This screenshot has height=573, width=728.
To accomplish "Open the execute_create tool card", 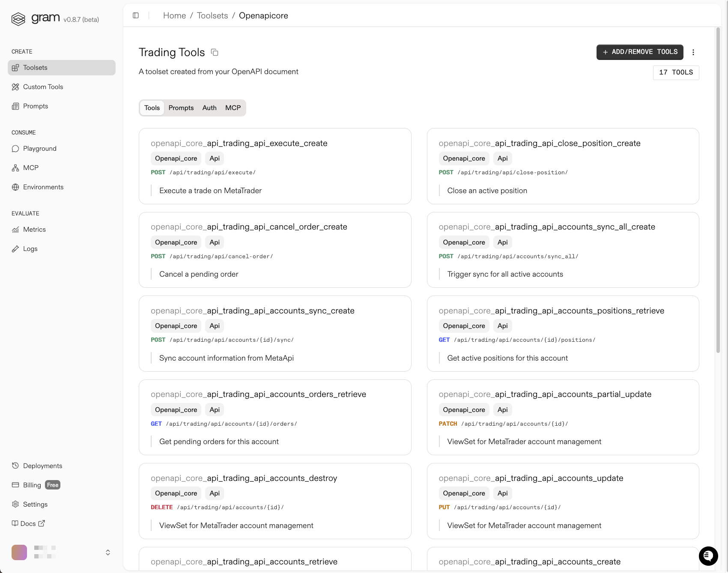I will coord(275,166).
